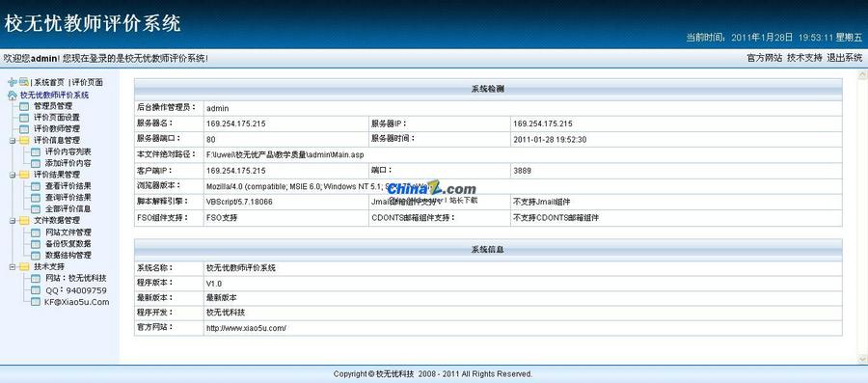Click the page icon beside 数据结构管理
The image size is (868, 383).
[36, 255]
